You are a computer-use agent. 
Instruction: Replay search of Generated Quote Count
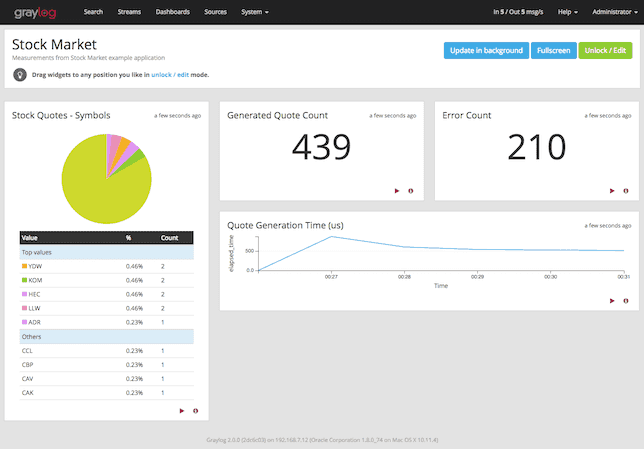point(397,191)
